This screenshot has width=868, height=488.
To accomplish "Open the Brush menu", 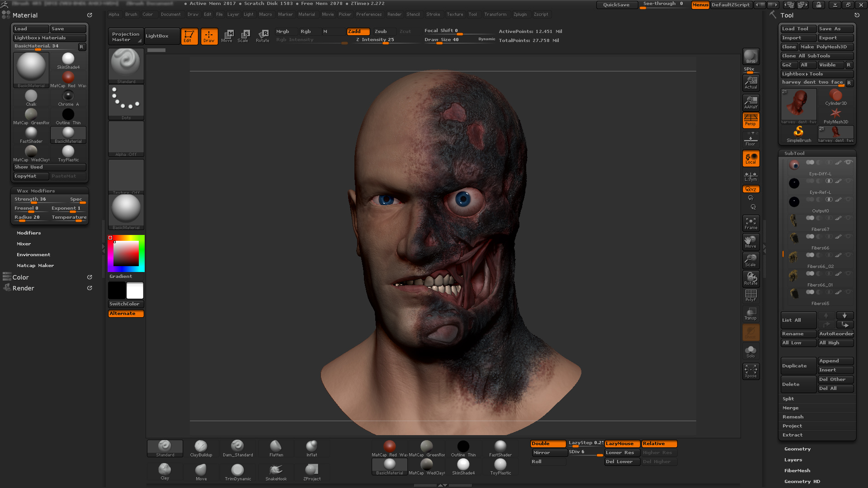I will [131, 14].
